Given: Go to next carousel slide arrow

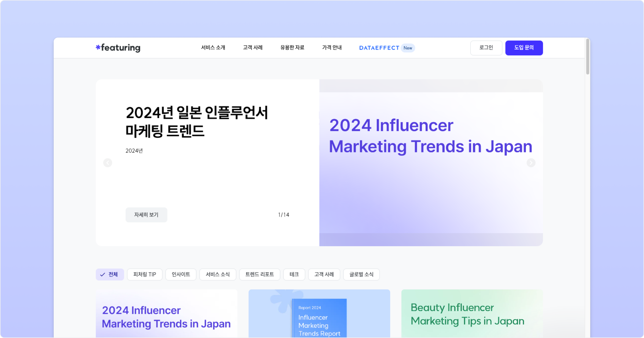Looking at the screenshot, I should click(x=531, y=163).
